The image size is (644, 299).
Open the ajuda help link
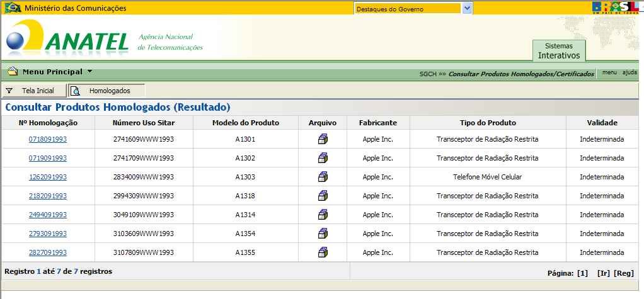[630, 72]
